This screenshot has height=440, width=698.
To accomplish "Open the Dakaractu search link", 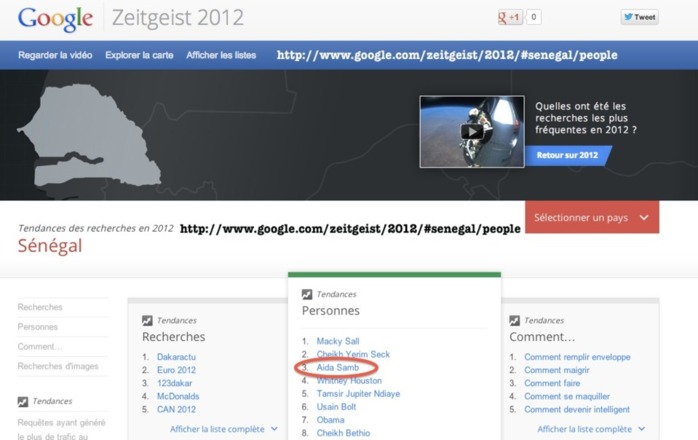I will click(176, 357).
